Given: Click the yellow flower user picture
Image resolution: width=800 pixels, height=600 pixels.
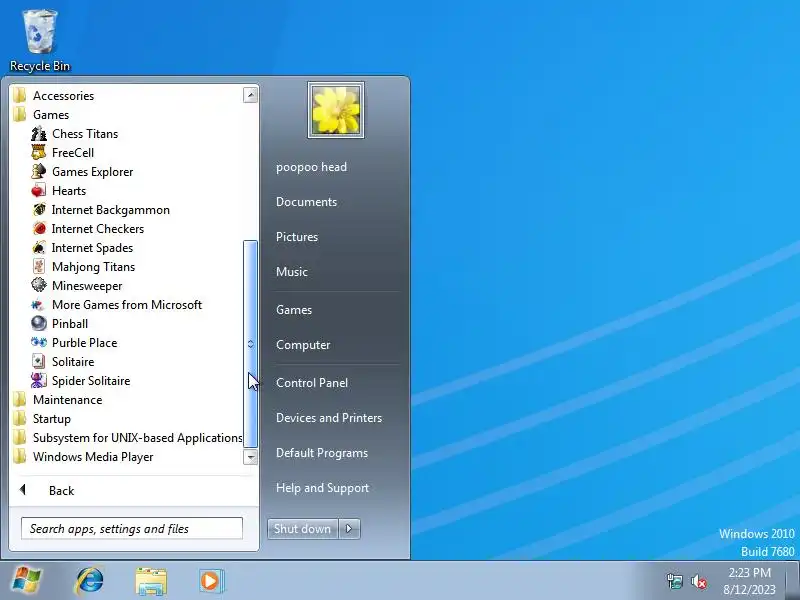Looking at the screenshot, I should [x=336, y=110].
